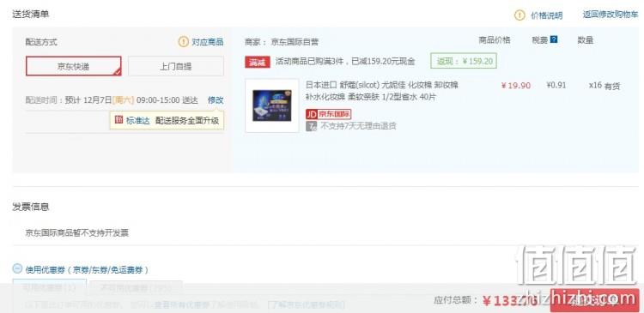Click the 不支持7天无理由退货 text
644x313 pixels.
coord(358,126)
